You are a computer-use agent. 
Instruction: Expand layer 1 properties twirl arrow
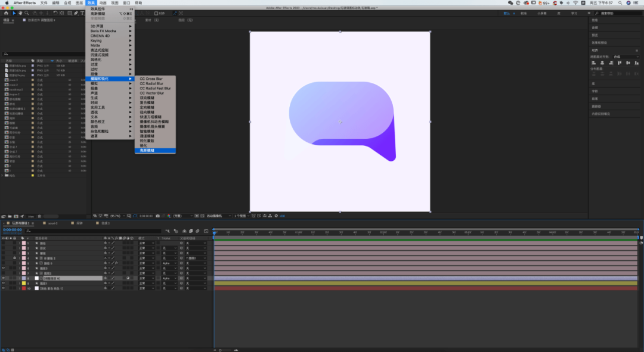[19, 243]
